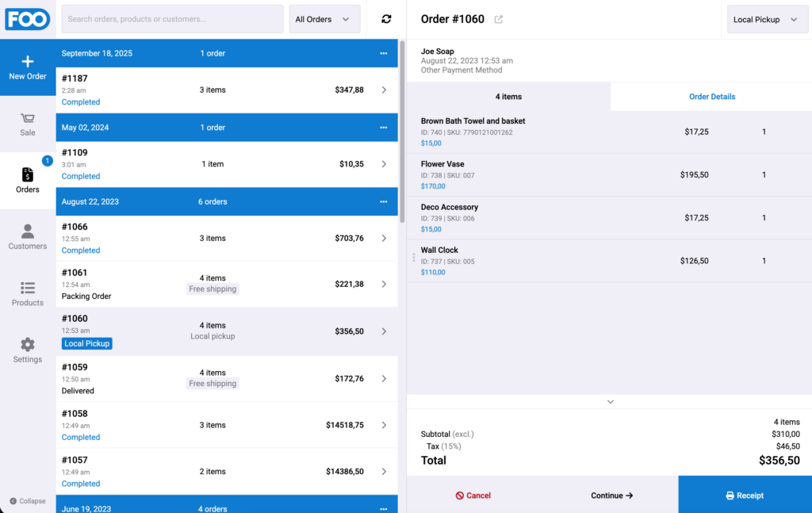Print the Receipt
The image size is (812, 513).
745,496
